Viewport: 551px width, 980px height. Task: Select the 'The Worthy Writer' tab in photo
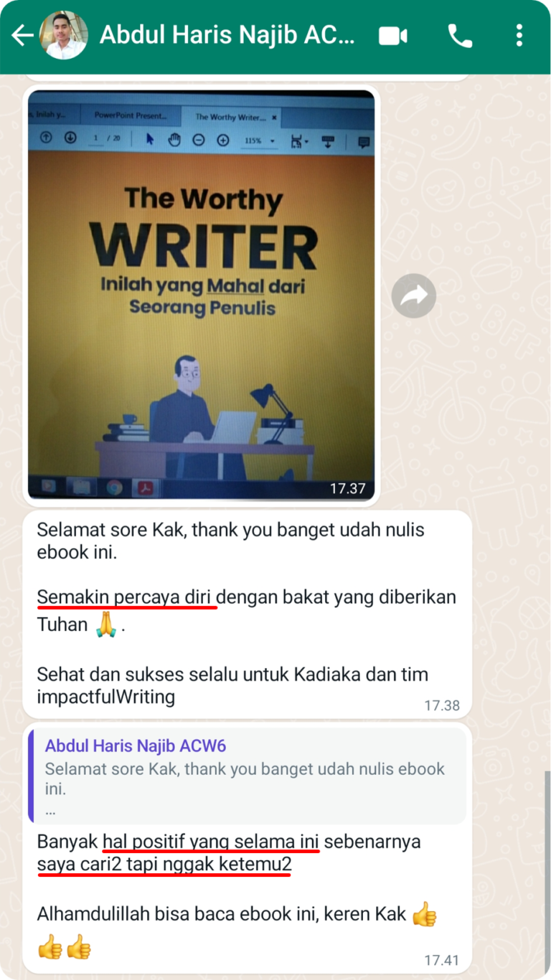point(230,116)
